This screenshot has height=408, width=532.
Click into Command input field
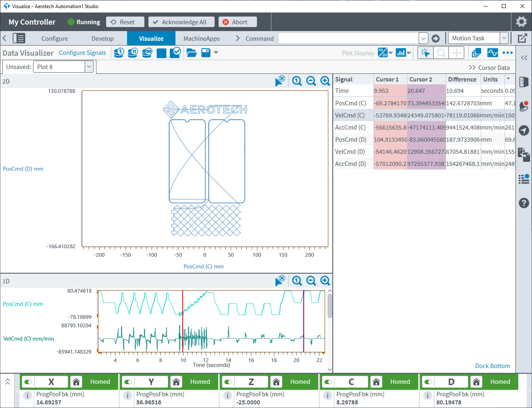[348, 38]
